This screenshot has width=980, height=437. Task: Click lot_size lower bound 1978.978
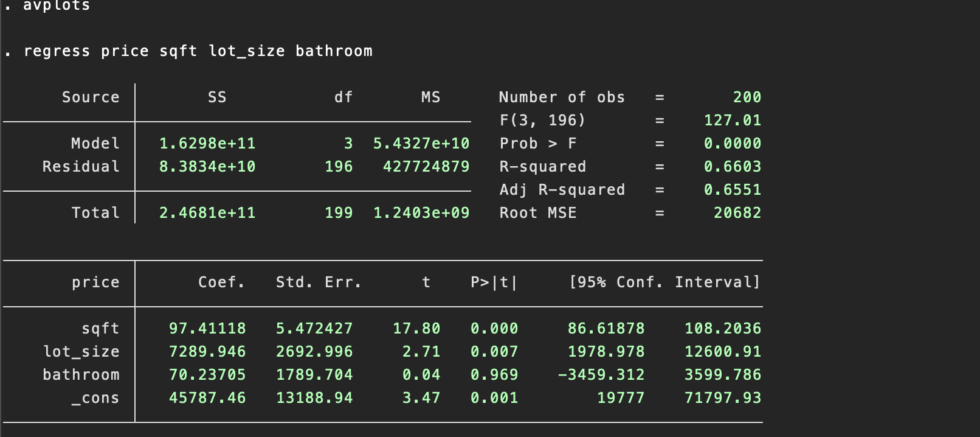(606, 352)
